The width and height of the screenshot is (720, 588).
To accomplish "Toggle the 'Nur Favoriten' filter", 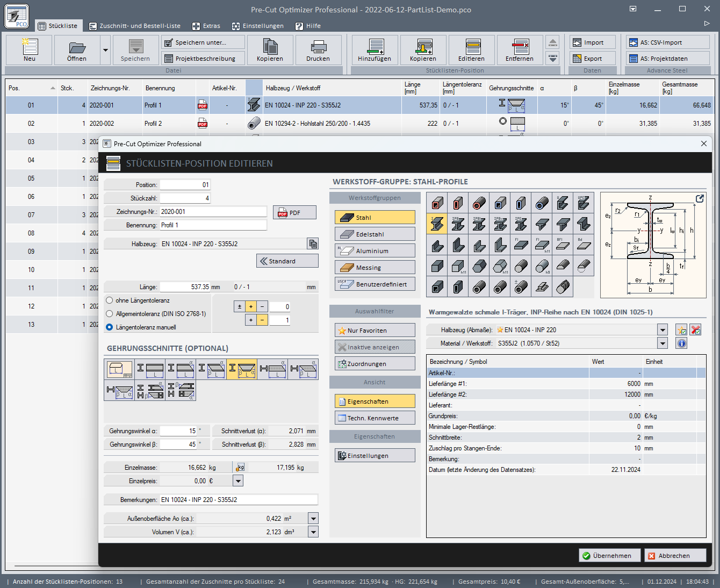I will tap(375, 330).
